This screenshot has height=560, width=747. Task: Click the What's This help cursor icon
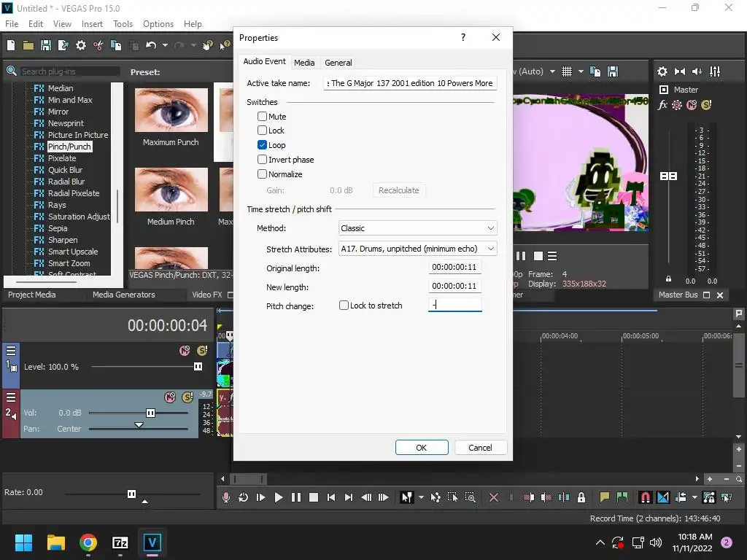point(225,45)
